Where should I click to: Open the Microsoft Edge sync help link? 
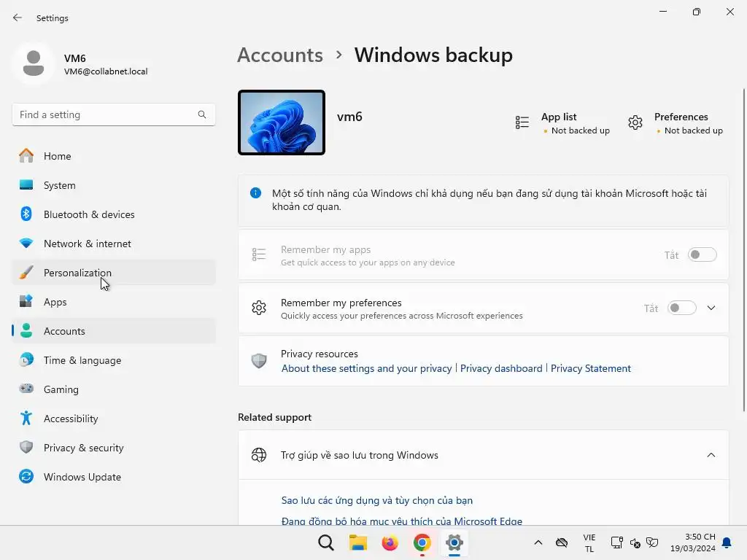tap(402, 521)
